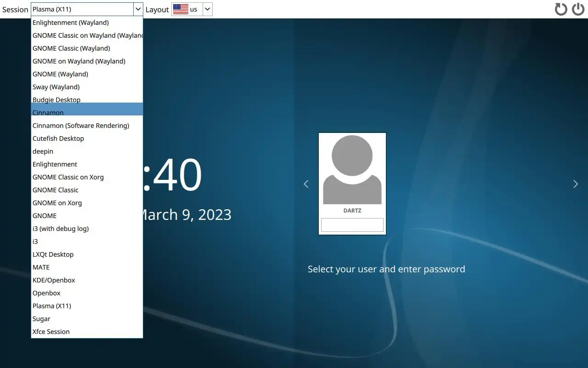
Task: Select i3 (with debug log) session
Action: 87,229
